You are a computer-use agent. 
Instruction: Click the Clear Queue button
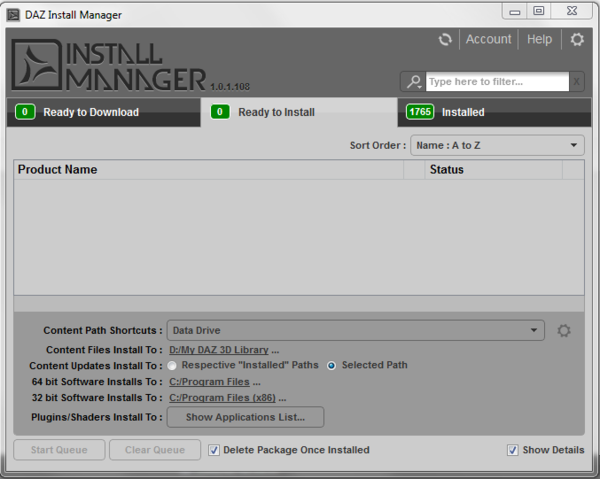155,450
